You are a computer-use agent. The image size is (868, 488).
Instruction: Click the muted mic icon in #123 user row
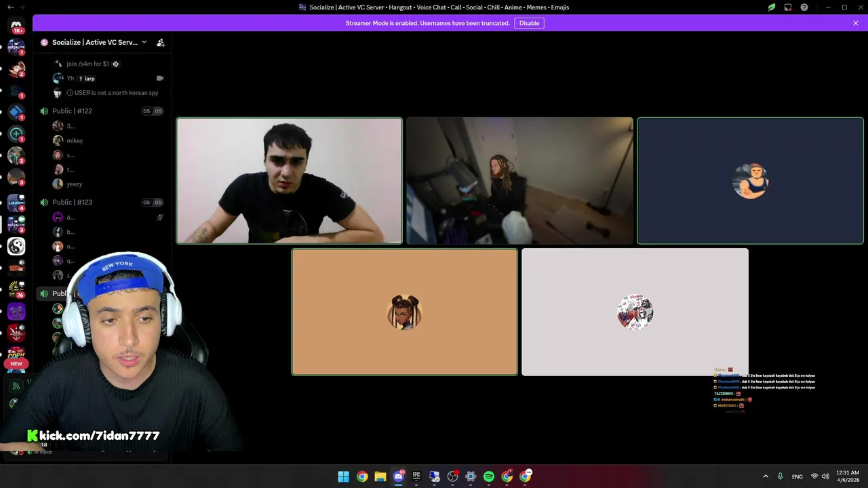[160, 218]
